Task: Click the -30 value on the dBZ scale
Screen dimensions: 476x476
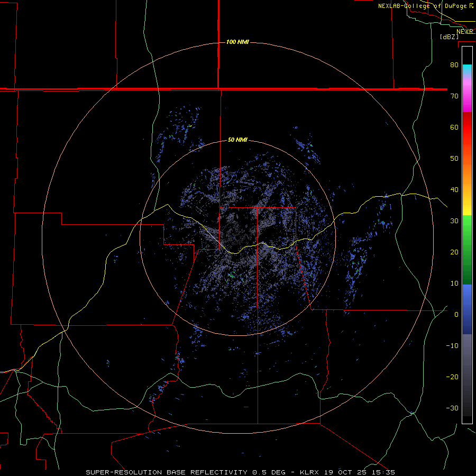Action: click(x=452, y=408)
